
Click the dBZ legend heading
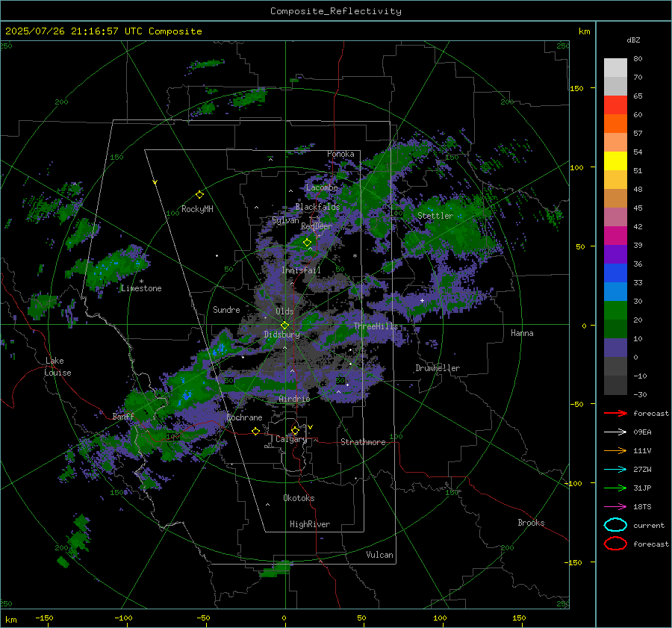[x=633, y=40]
